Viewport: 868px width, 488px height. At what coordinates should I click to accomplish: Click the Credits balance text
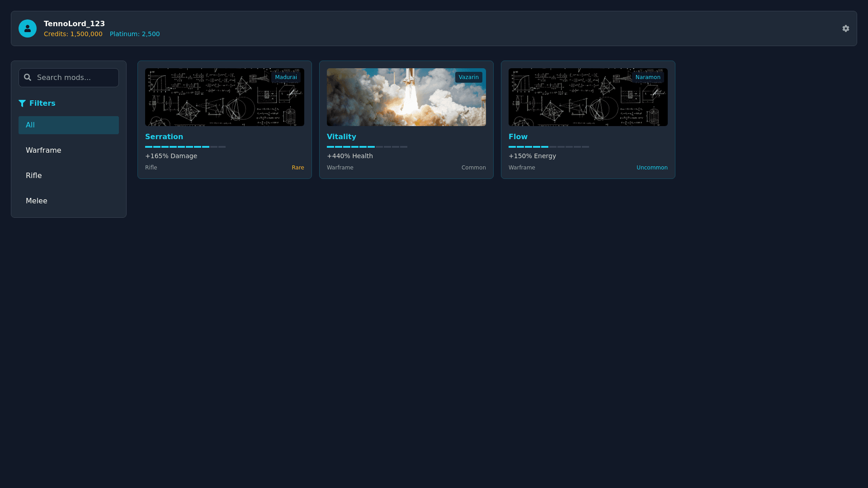[73, 34]
